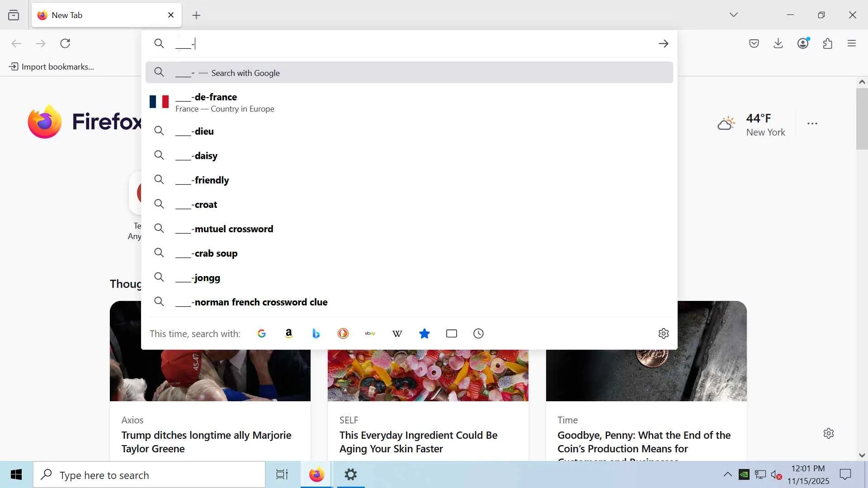Search bookmarks via star icon

coord(424,333)
